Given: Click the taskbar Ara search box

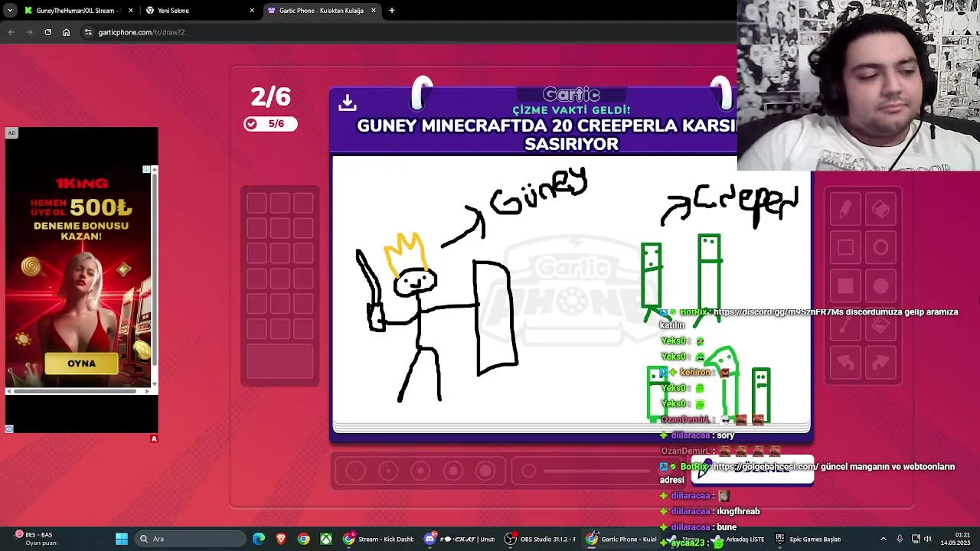Looking at the screenshot, I should pyautogui.click(x=189, y=539).
